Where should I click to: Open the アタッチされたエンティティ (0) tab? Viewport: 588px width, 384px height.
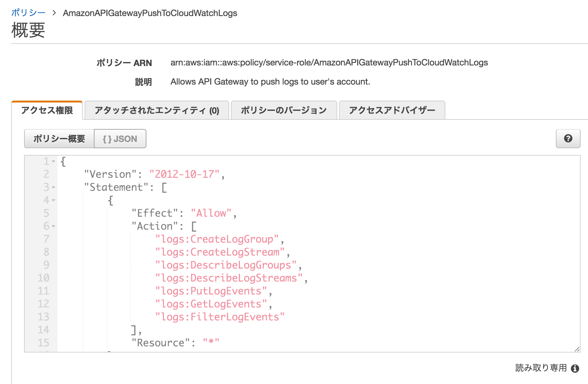[157, 110]
